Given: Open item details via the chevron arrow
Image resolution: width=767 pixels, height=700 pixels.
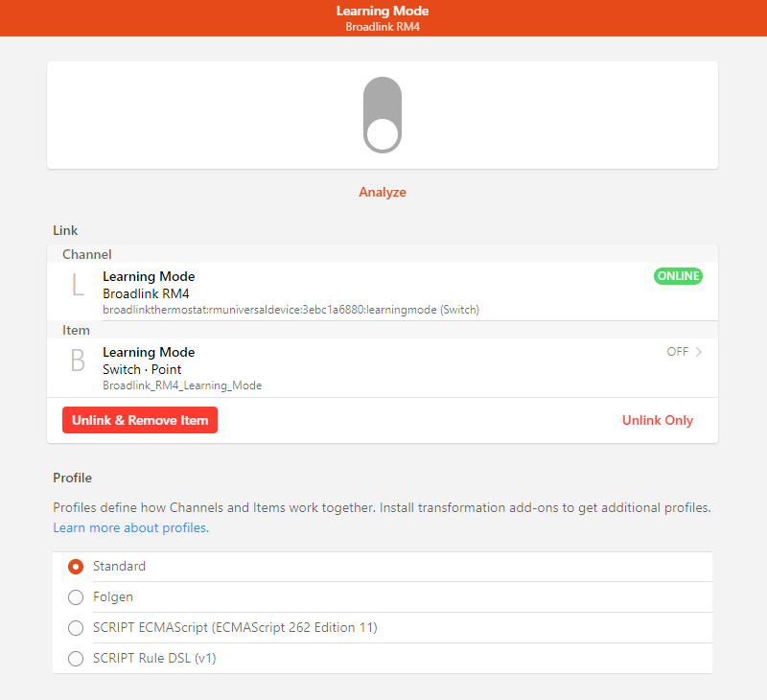Looking at the screenshot, I should tap(699, 352).
